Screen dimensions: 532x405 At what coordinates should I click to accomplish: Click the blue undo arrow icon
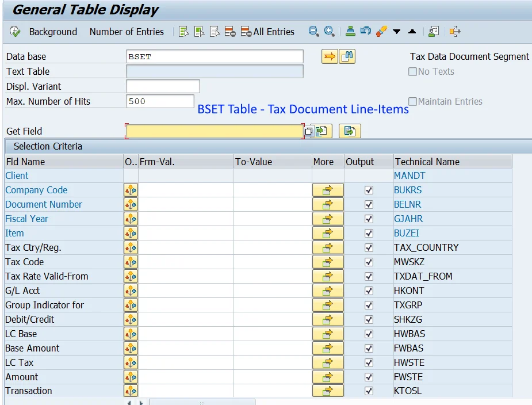click(366, 31)
